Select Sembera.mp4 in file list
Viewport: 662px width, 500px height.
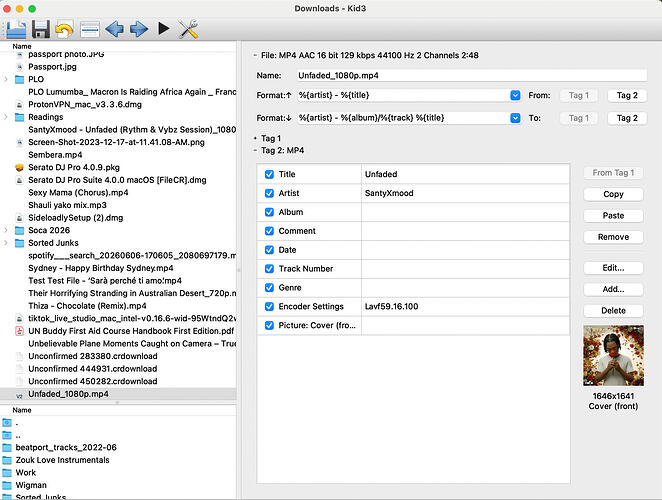pos(55,155)
